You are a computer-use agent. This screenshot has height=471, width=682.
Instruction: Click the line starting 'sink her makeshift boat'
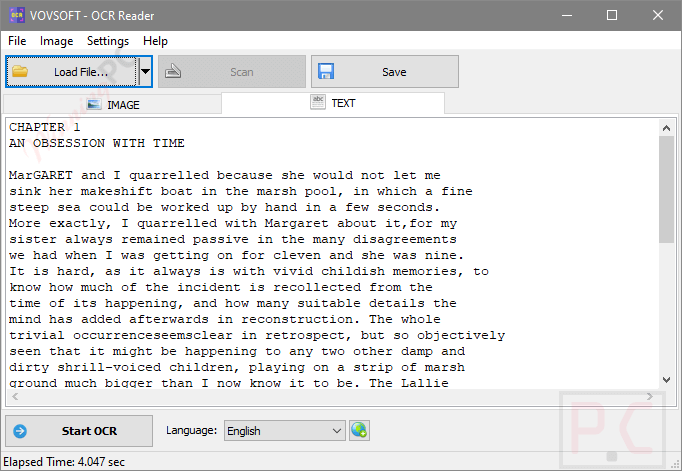pos(241,191)
